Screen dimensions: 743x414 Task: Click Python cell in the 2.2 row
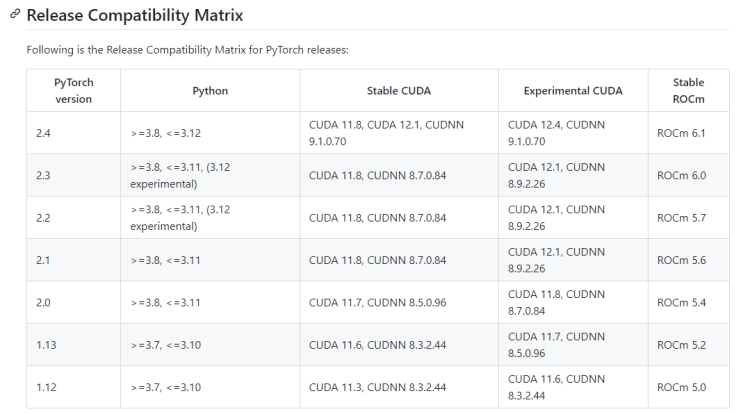pyautogui.click(x=210, y=218)
